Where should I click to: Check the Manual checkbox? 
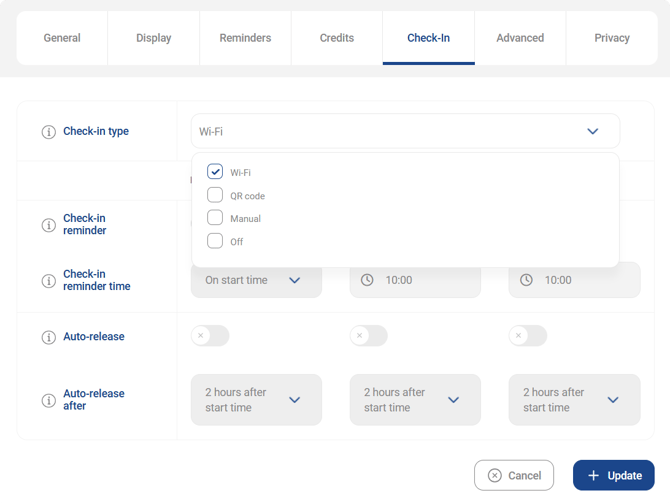point(215,217)
